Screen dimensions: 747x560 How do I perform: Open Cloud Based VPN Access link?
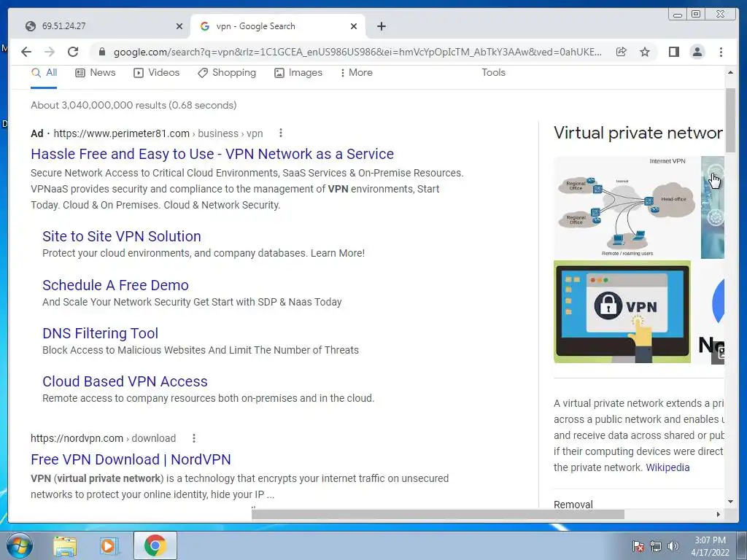[x=125, y=381]
